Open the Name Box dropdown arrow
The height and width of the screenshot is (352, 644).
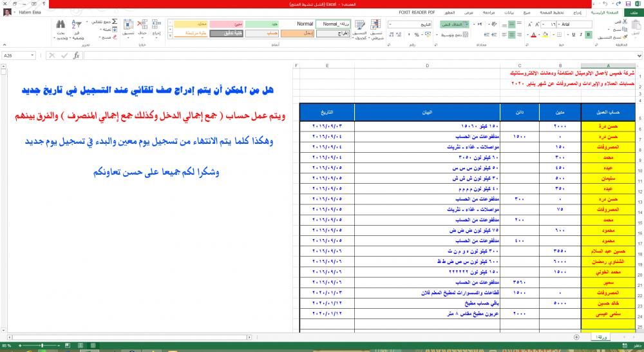pyautogui.click(x=32, y=55)
